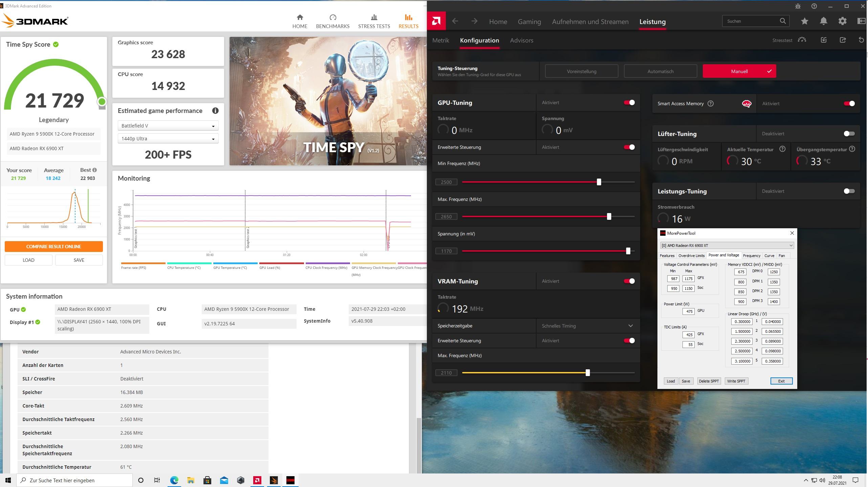868x487 pixels.
Task: Open the Frequency tab in MorePowerTool
Action: [751, 256]
